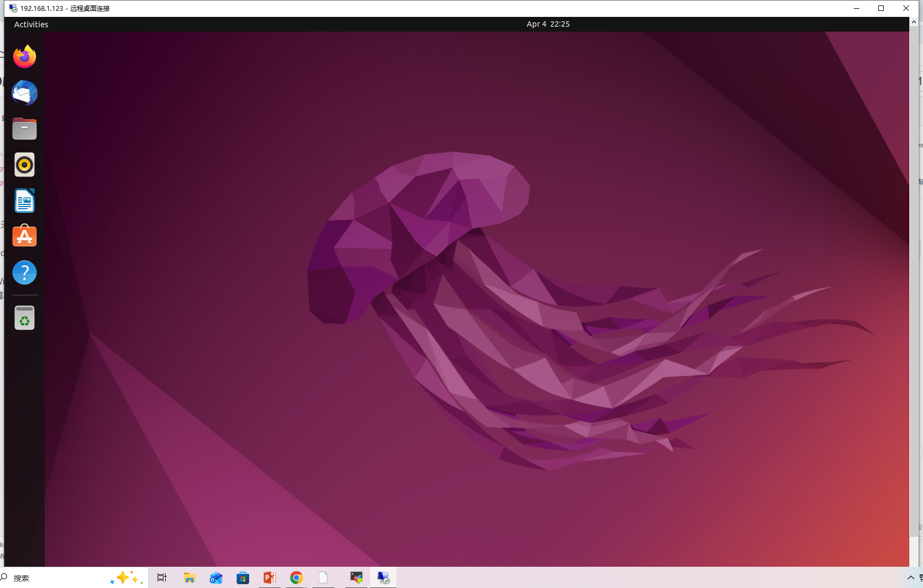Expand the system tray hidden icons chevron

[910, 578]
